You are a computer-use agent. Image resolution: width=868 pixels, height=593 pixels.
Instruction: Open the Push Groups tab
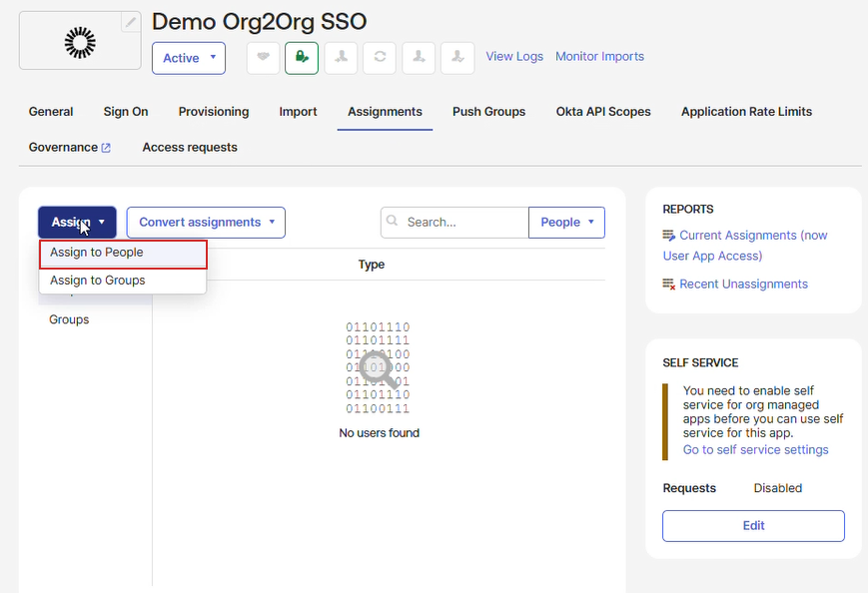coord(488,112)
